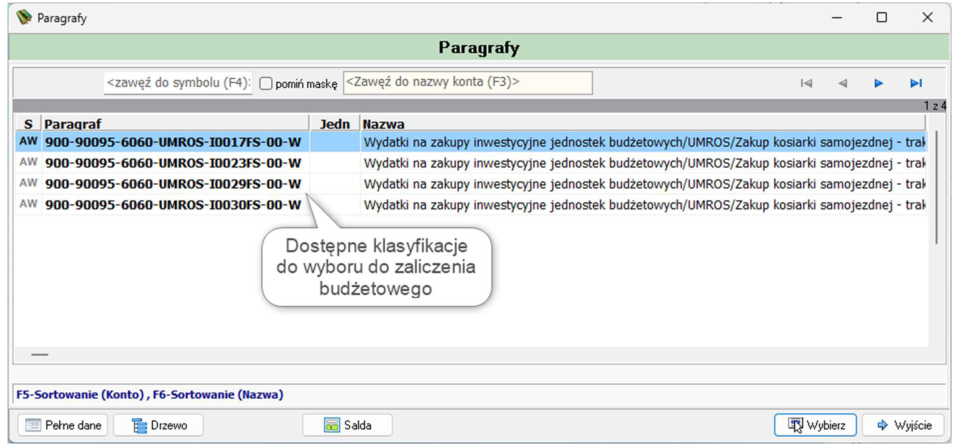Focus the symbol filter field (F4)
The height and width of the screenshot is (448, 956).
pyautogui.click(x=178, y=84)
